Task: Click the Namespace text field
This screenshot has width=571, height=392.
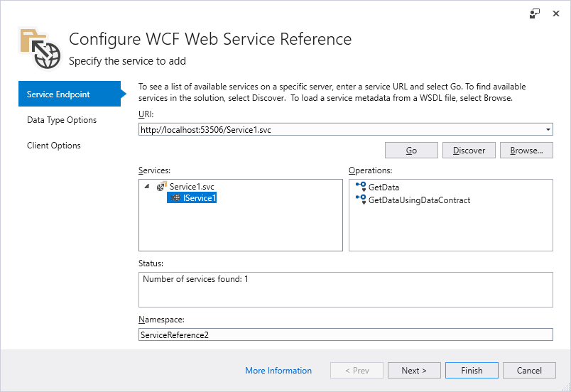Action: tap(345, 334)
